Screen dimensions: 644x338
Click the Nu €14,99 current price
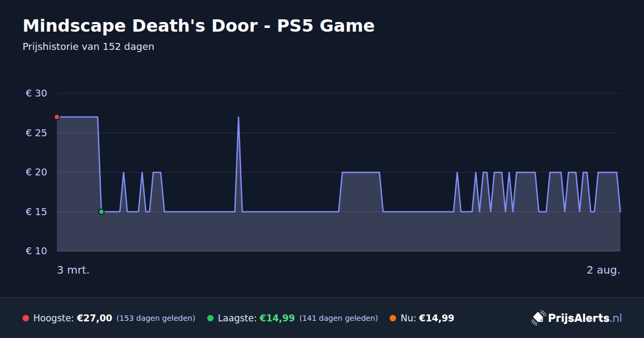tap(436, 318)
